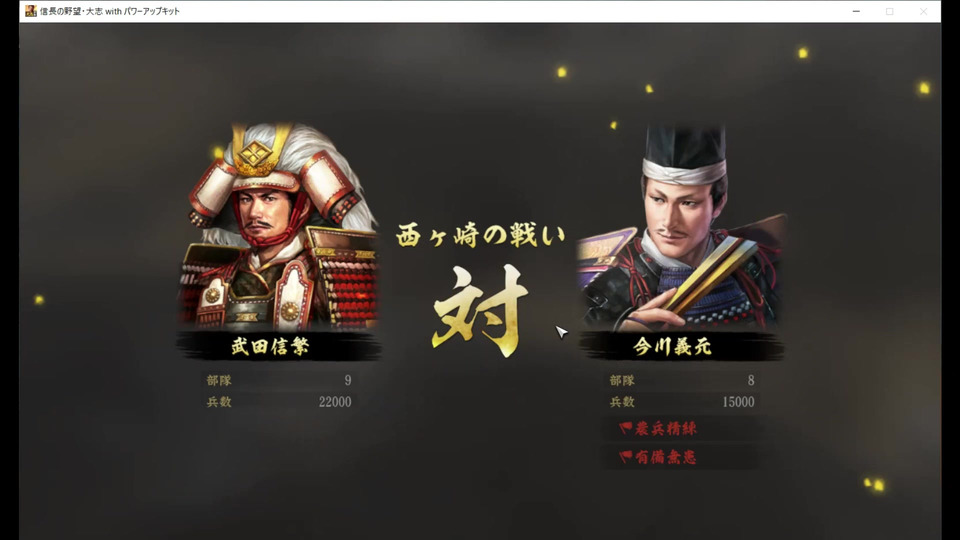Click the 部隊 row under 今川義元
Viewport: 960px width, 540px height.
[x=681, y=380]
